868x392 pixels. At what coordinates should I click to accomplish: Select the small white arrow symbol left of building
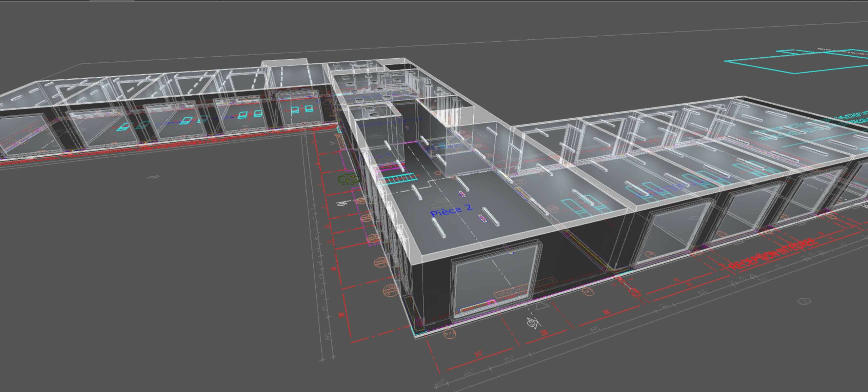(x=342, y=203)
